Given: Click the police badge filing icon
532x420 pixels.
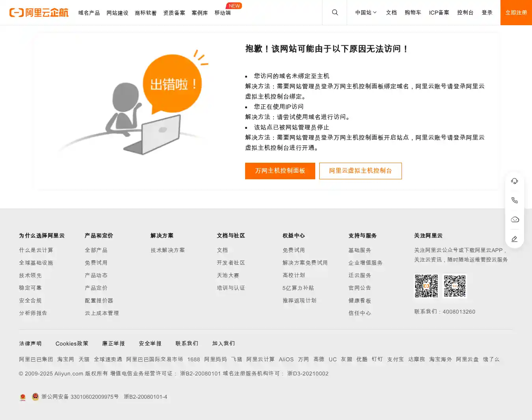Looking at the screenshot, I should pyautogui.click(x=35, y=397).
